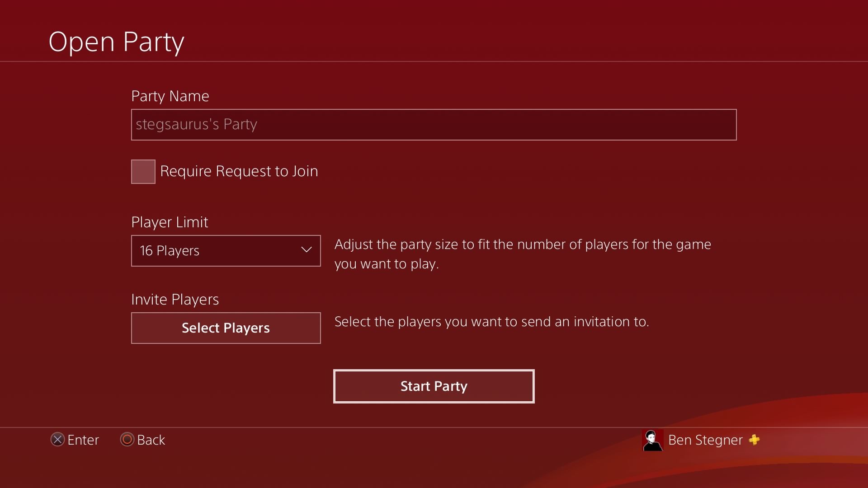Click the Ben Stegner username text
This screenshot has height=488, width=868.
coord(705,440)
